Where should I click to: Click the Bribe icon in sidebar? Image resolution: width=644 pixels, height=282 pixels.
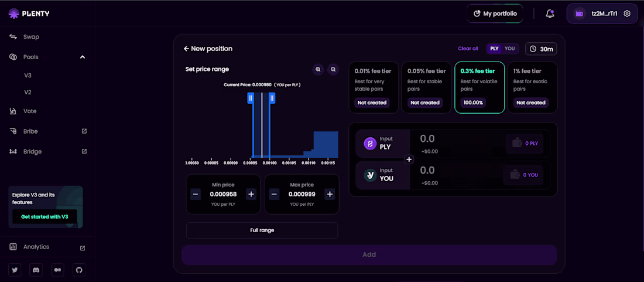(13, 131)
